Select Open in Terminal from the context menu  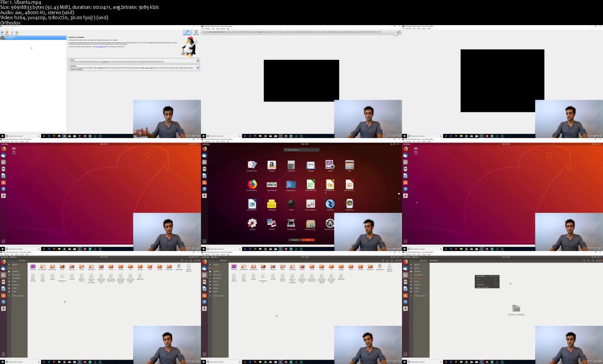[x=482, y=287]
